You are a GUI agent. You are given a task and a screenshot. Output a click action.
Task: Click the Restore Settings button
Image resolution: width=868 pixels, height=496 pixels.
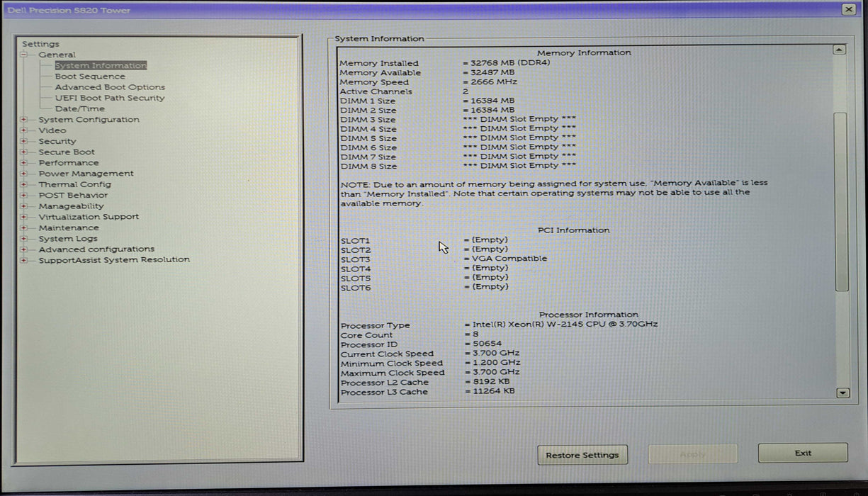pyautogui.click(x=582, y=454)
